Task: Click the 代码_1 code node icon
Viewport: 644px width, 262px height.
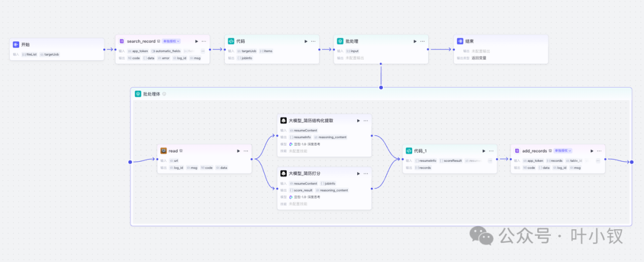Action: (x=409, y=150)
